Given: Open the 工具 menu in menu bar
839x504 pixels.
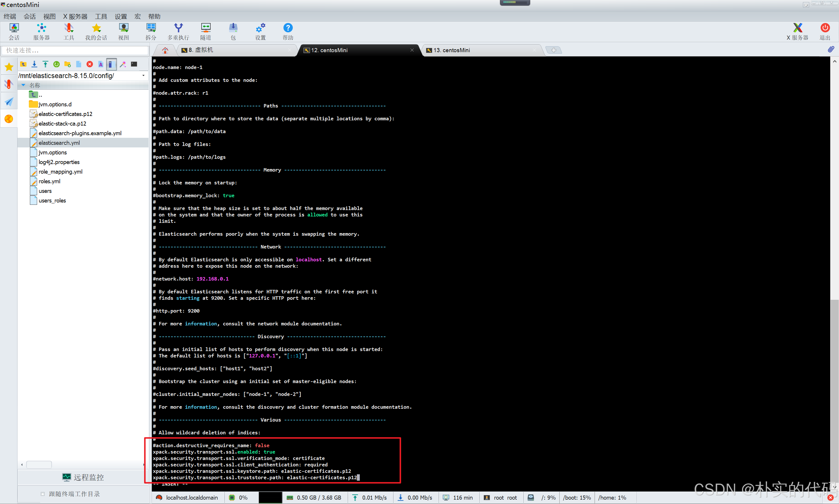Looking at the screenshot, I should 101,16.
